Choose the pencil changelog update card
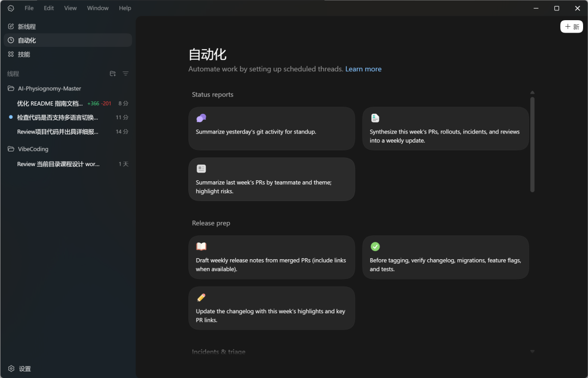 coord(271,308)
